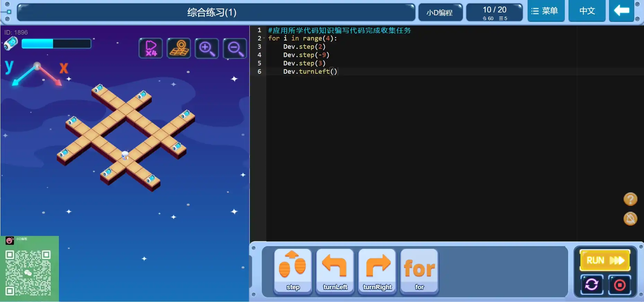Zoom out of the game map
This screenshot has height=302, width=644.
click(x=235, y=48)
